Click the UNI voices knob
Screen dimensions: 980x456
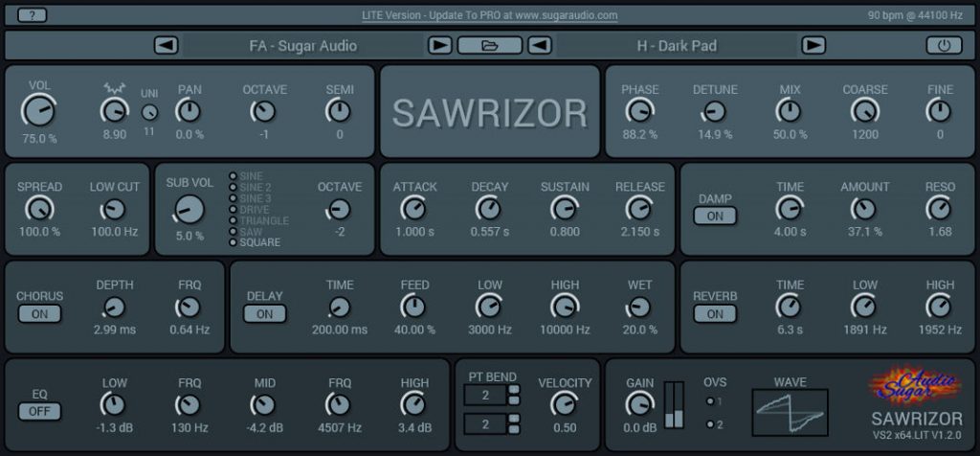[x=148, y=113]
